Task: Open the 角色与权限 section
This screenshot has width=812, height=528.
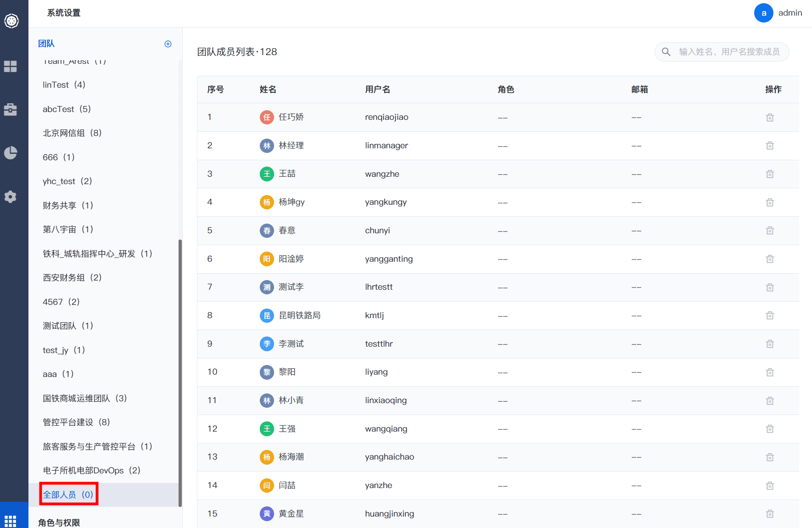Action: point(59,522)
